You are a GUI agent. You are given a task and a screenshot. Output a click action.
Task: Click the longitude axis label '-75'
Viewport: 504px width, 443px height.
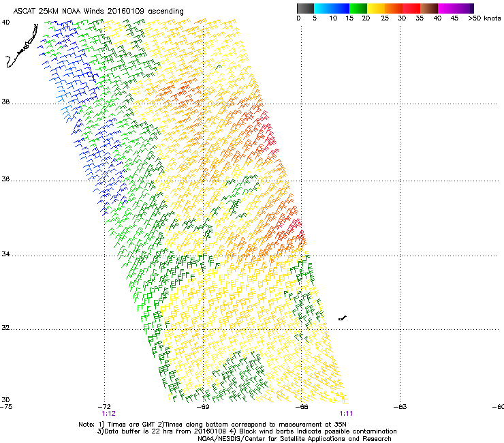point(6,407)
